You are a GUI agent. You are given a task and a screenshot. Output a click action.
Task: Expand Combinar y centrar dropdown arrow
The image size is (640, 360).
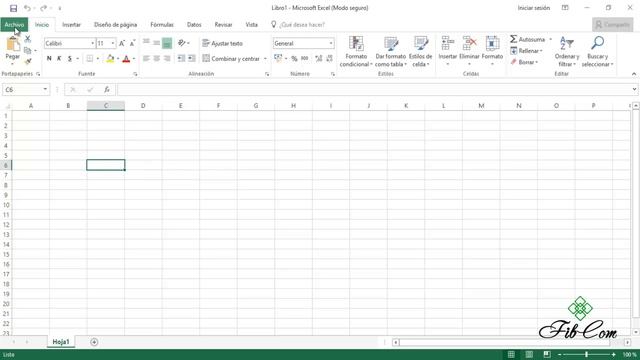[265, 59]
